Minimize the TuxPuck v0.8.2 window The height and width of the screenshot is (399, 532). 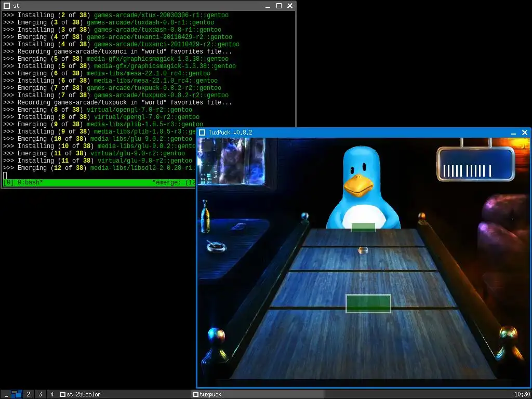coord(513,132)
